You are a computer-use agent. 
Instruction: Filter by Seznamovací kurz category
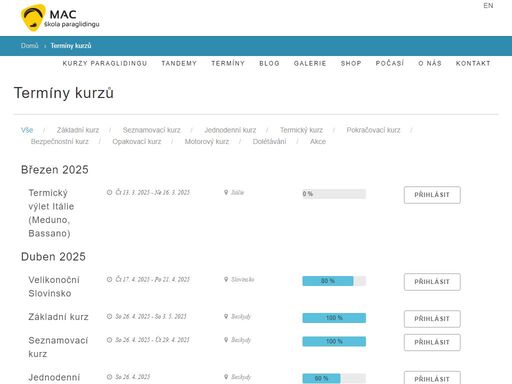coord(151,130)
